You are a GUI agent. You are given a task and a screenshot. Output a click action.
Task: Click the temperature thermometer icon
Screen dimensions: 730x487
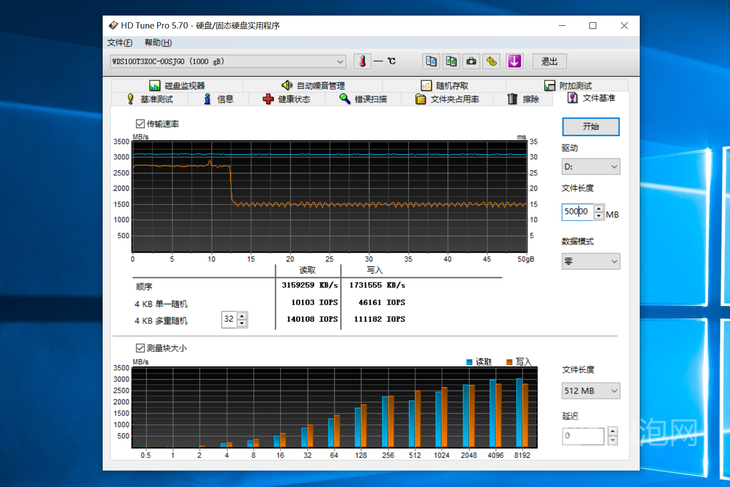coord(362,61)
